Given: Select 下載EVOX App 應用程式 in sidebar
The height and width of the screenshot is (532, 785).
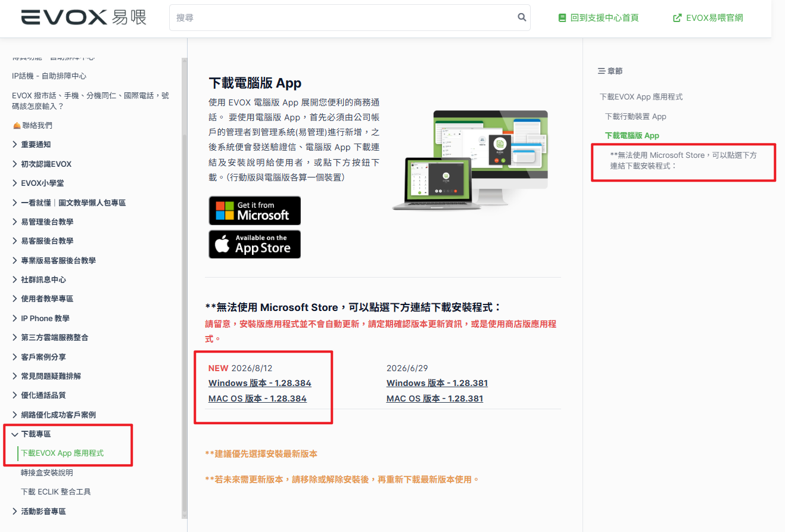Looking at the screenshot, I should (x=63, y=453).
